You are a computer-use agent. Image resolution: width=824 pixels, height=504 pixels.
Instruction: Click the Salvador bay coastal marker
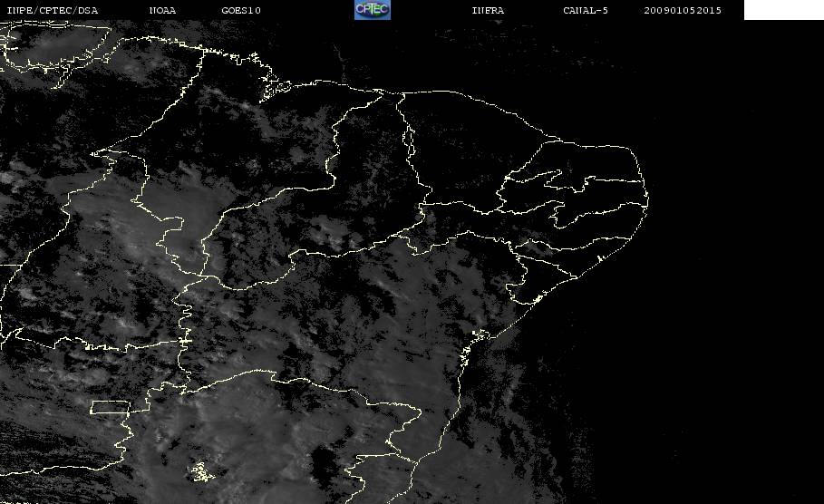(x=481, y=334)
